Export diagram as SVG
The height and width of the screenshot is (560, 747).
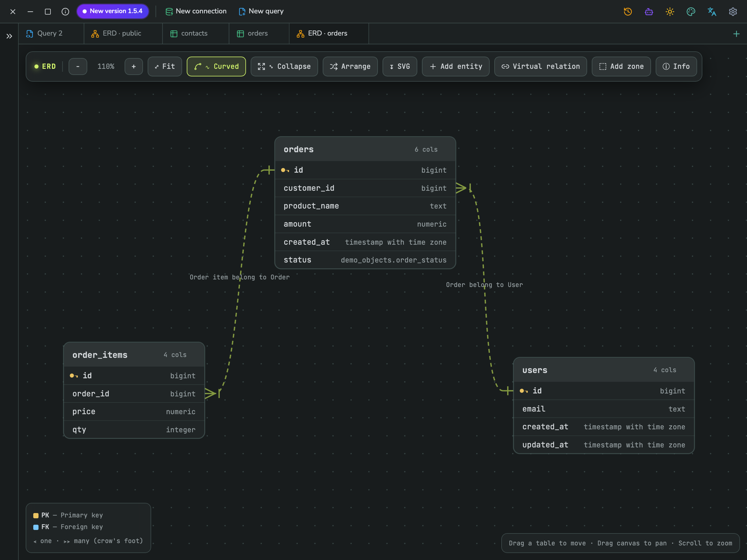coord(400,66)
